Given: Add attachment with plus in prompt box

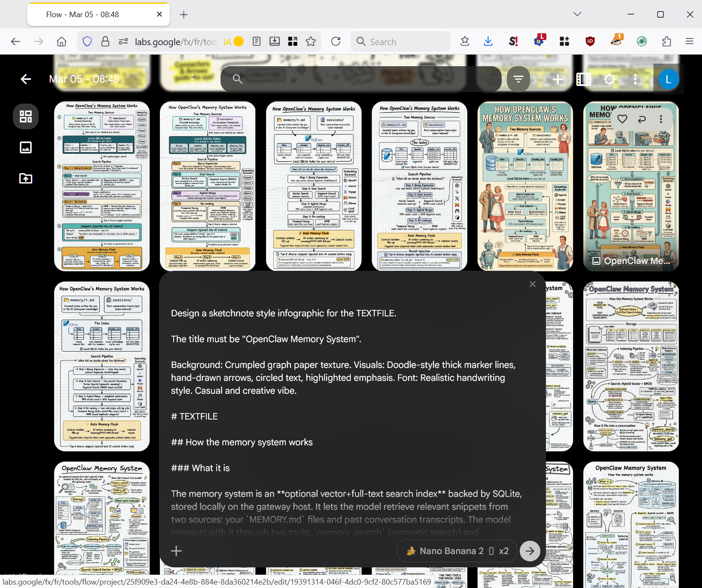Looking at the screenshot, I should (176, 551).
